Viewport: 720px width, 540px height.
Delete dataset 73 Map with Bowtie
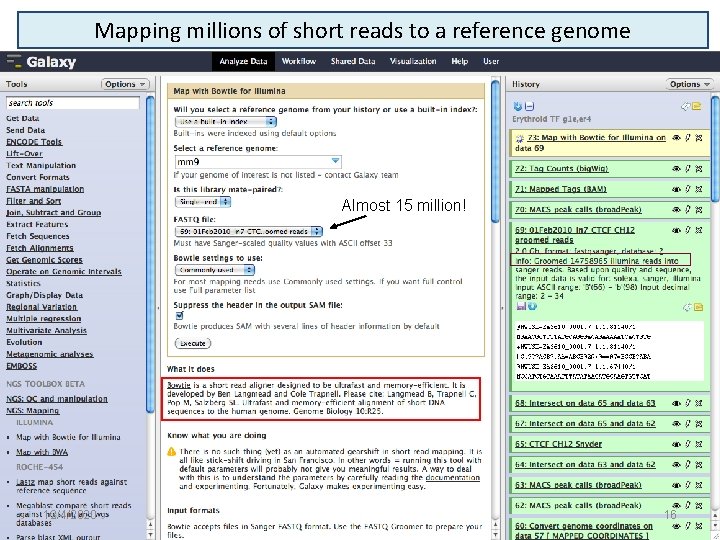(x=699, y=138)
